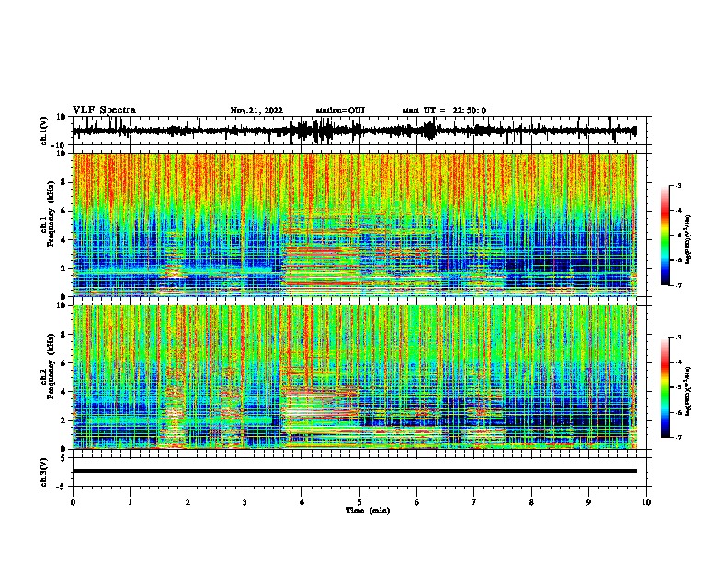The width and height of the screenshot is (728, 563).
Task: Click the flat ch.3 voltage trace line
Action: (355, 471)
